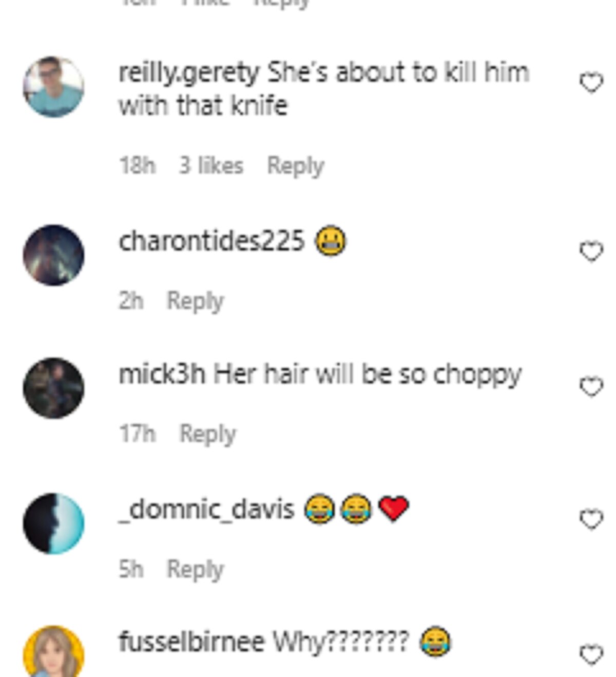Open charontides225's profile picture
This screenshot has height=677, width=616.
click(53, 255)
